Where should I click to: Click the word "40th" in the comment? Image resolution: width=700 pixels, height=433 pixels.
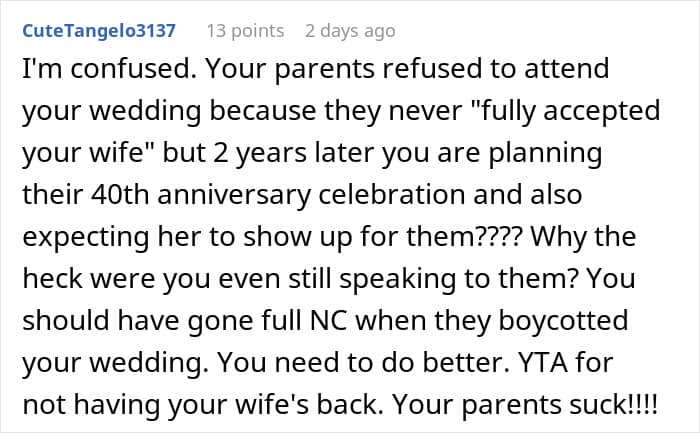click(120, 194)
